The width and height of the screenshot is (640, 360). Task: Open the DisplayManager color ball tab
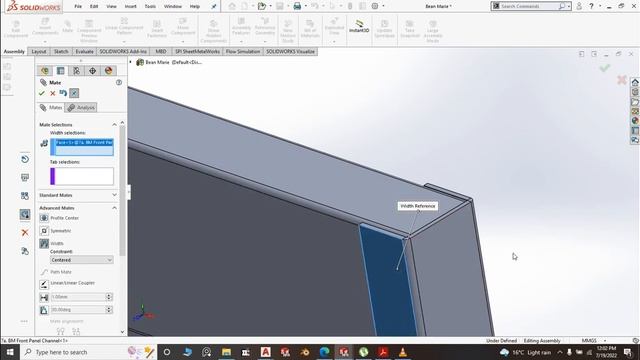(x=108, y=71)
